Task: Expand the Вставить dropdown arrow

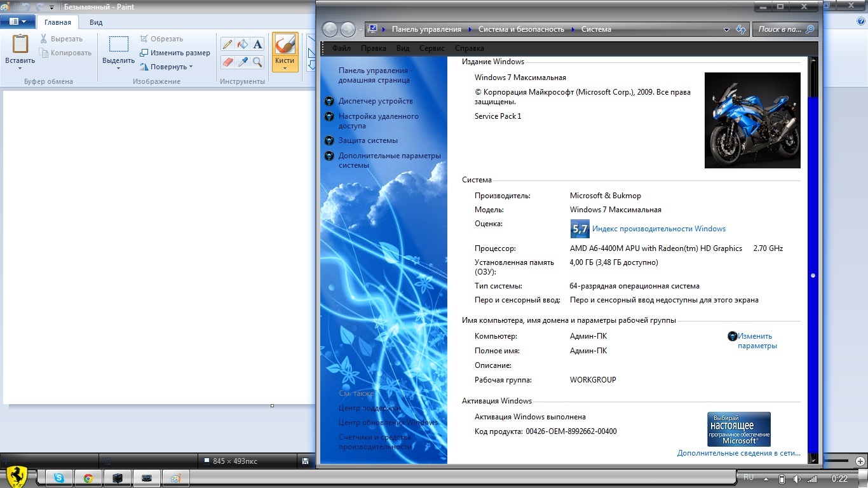Action: (20, 68)
